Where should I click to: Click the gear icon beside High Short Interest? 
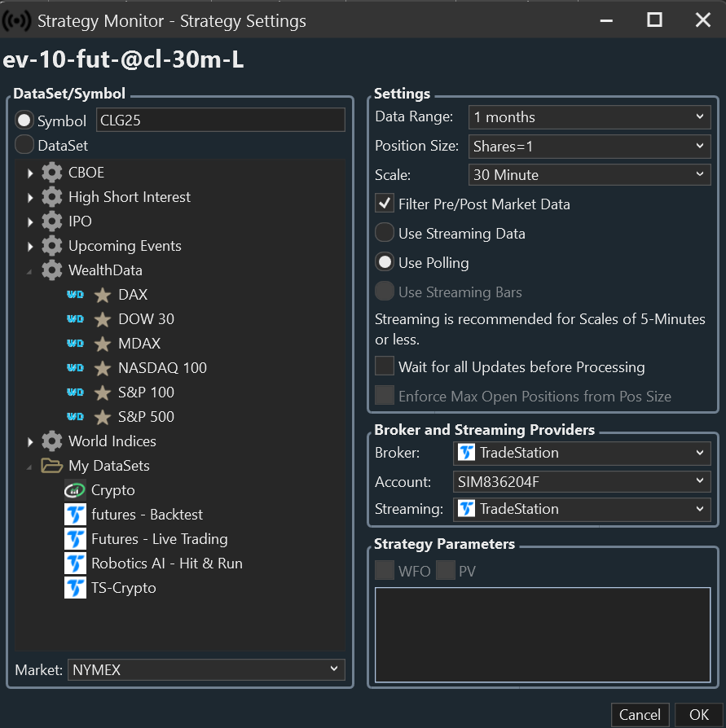tap(52, 197)
